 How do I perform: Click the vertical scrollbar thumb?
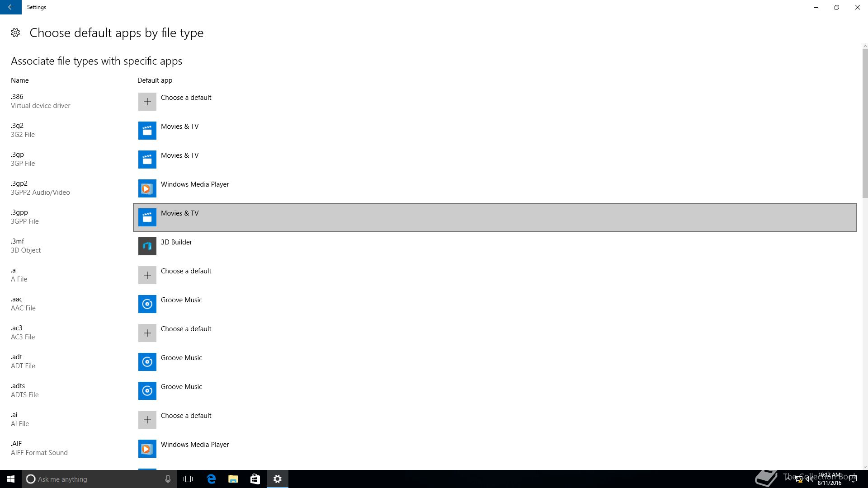865,123
